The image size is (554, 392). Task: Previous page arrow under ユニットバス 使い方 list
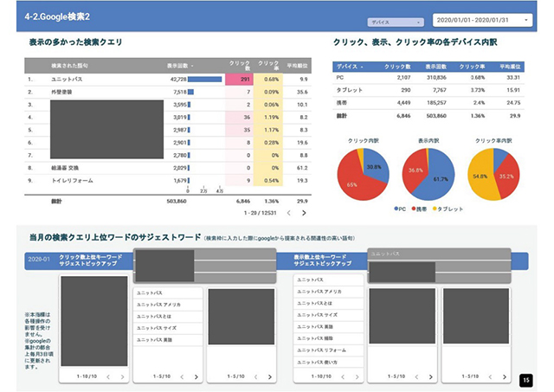pos(343,376)
